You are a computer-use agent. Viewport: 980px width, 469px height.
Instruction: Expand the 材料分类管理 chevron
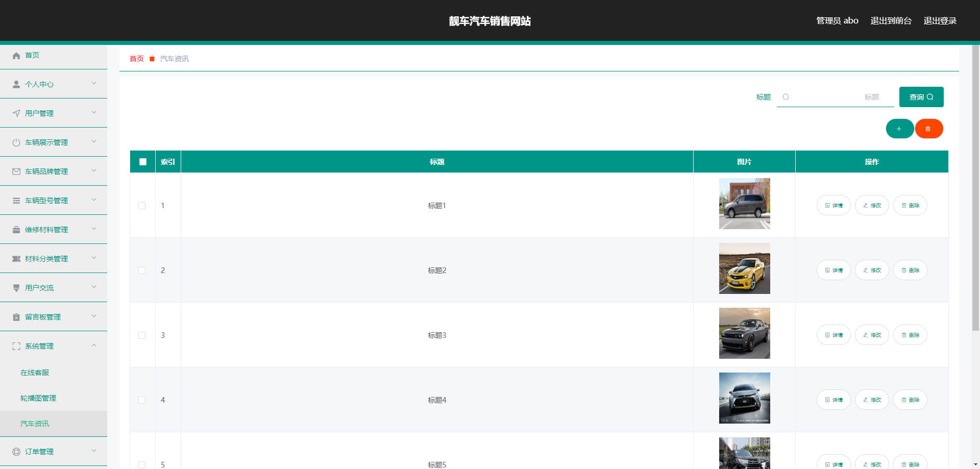click(94, 258)
